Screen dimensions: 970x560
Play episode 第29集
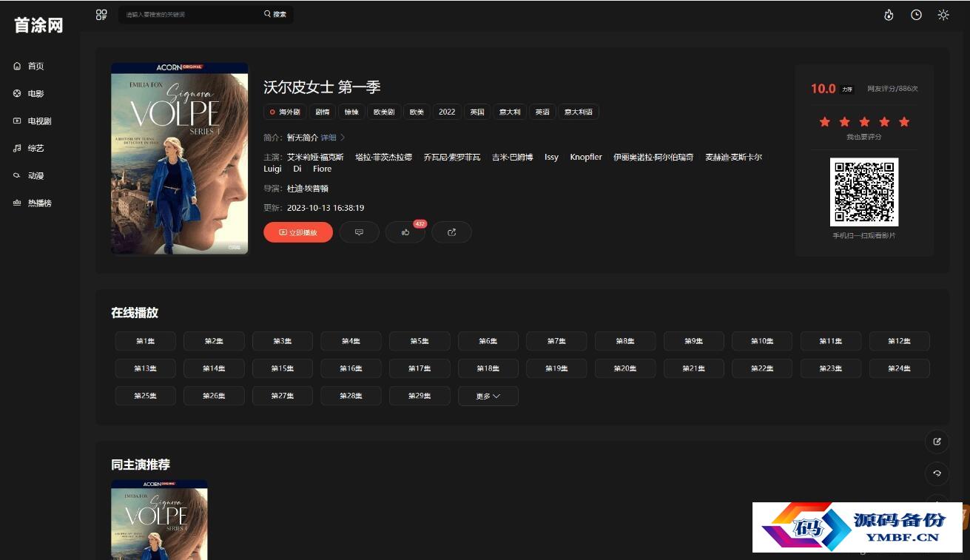click(x=420, y=396)
